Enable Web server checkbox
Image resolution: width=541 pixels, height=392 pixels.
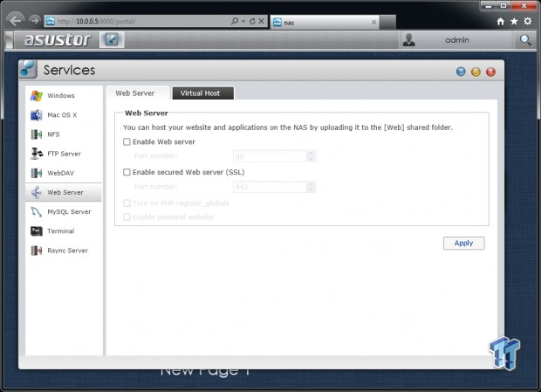click(x=127, y=141)
